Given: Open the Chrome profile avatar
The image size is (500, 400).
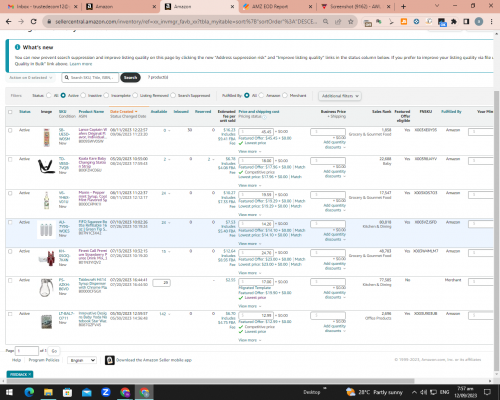Looking at the screenshot, I should pyautogui.click(x=479, y=22).
